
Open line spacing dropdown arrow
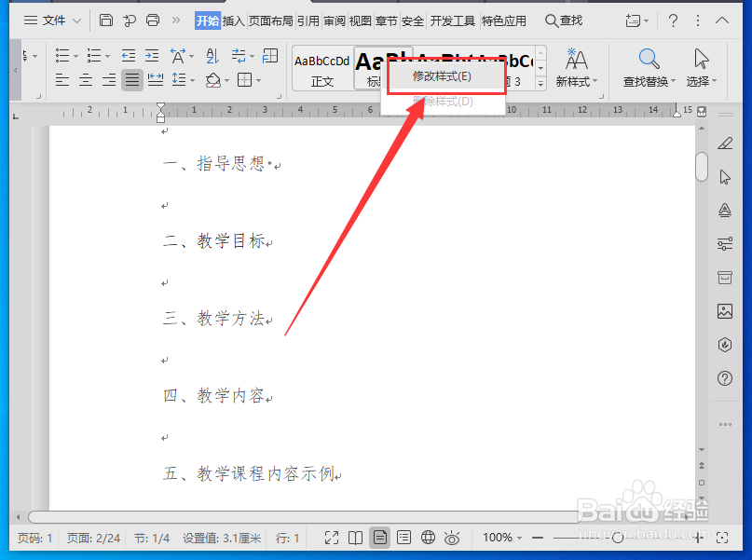click(192, 80)
